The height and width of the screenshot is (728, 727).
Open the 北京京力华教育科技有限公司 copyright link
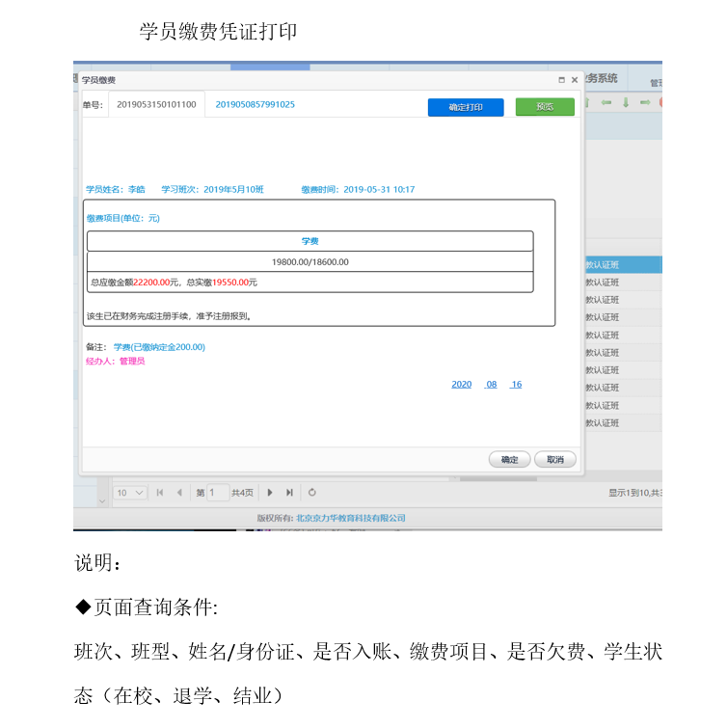351,518
